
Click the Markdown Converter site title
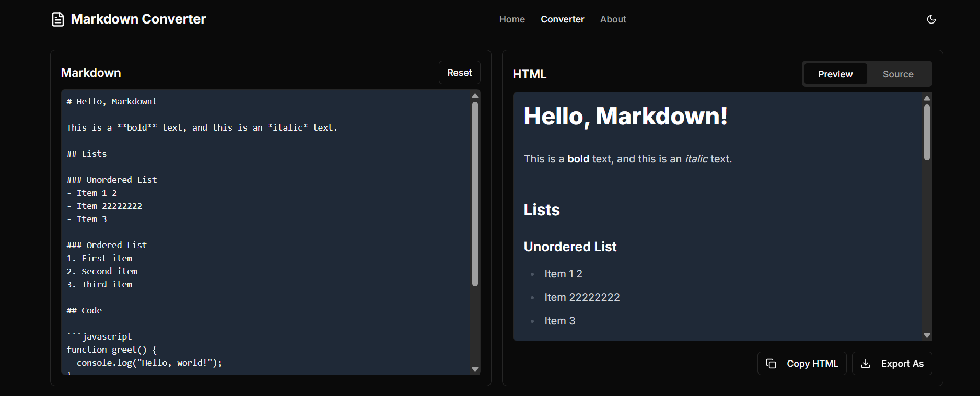(138, 19)
